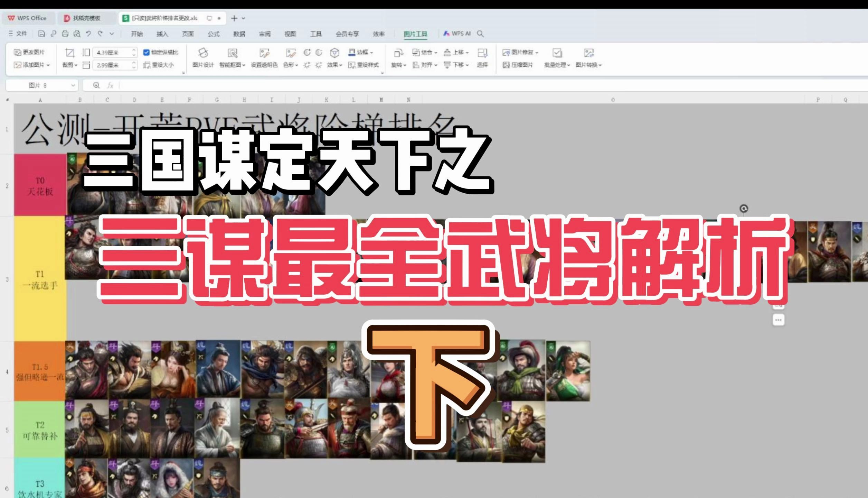Toggle the 锁定纵横比 lock aspect ratio checkbox
Image resolution: width=868 pixels, height=498 pixels.
(146, 52)
